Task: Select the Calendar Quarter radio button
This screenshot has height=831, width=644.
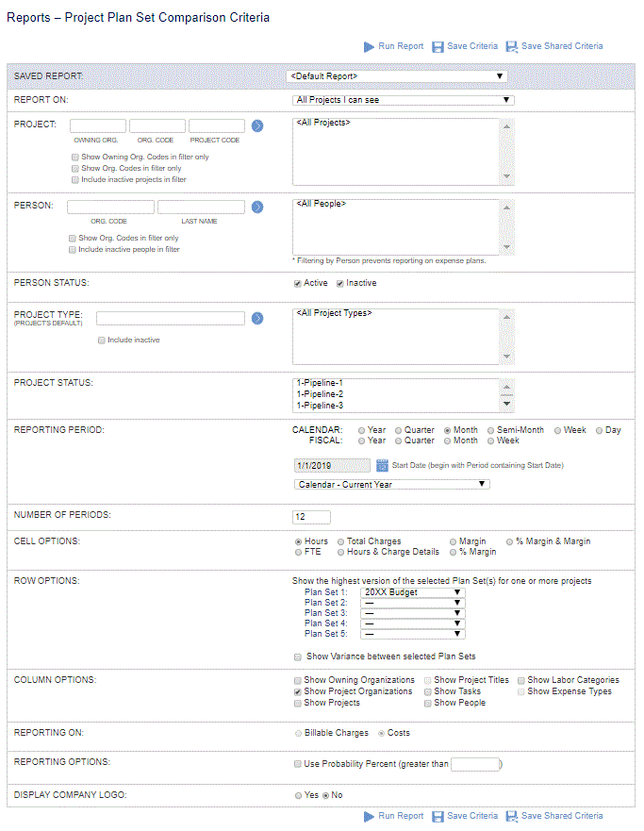Action: [x=399, y=430]
